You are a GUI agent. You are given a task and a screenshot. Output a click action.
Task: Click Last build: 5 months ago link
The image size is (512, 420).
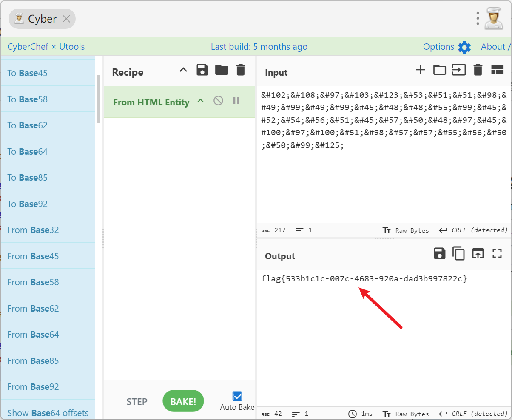click(259, 47)
